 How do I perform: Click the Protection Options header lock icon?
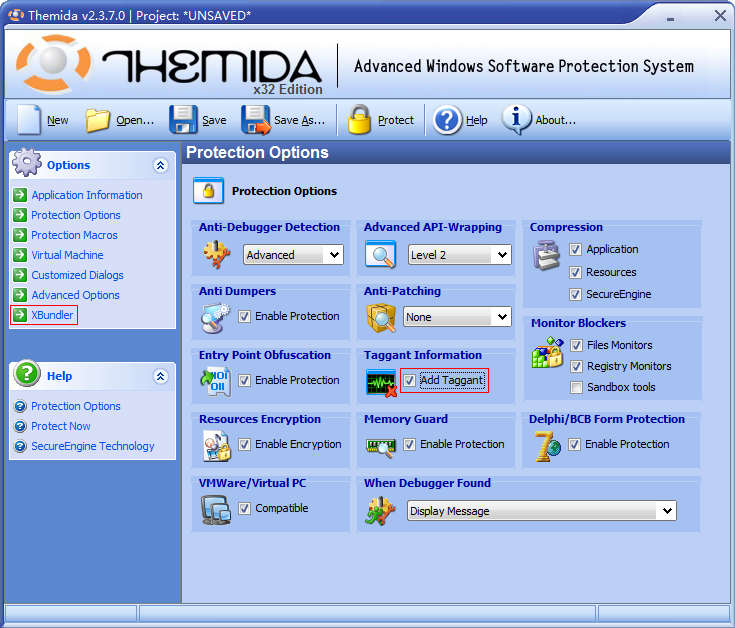(208, 191)
